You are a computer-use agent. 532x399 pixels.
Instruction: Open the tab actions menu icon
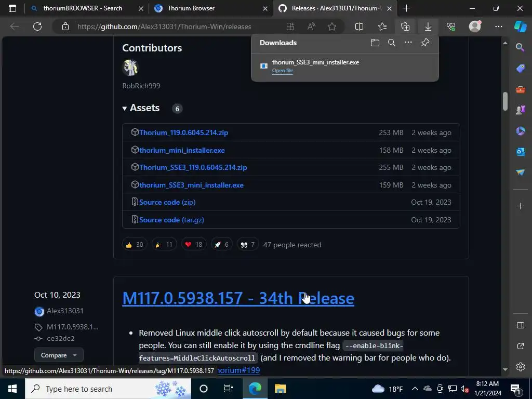tap(12, 8)
